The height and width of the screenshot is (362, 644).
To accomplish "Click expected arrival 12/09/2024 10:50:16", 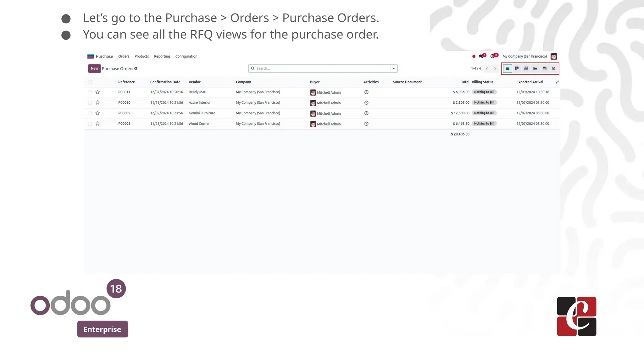I will 533,92.
